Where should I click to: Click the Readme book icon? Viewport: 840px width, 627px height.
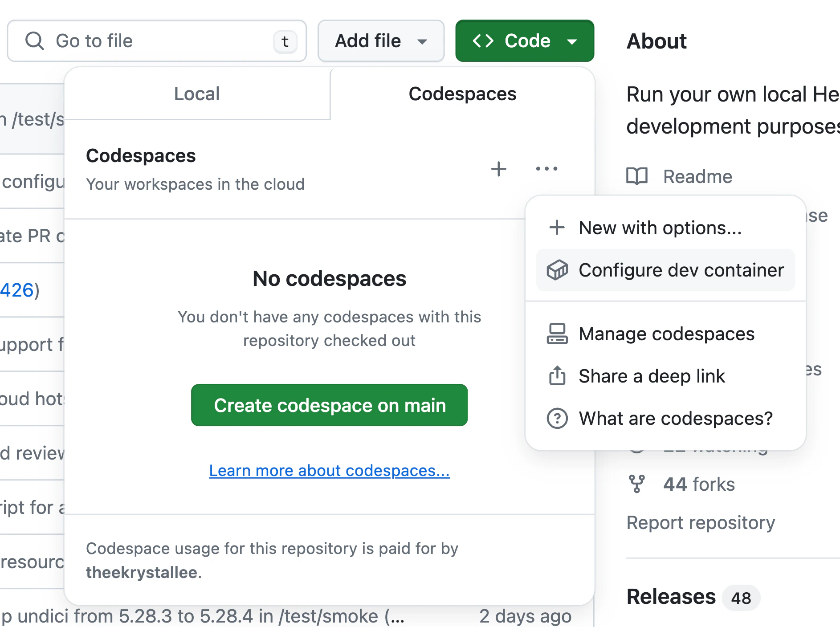click(637, 176)
